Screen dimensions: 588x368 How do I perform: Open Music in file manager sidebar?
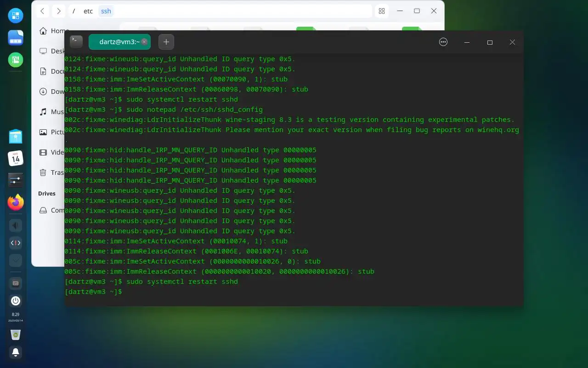coord(52,112)
